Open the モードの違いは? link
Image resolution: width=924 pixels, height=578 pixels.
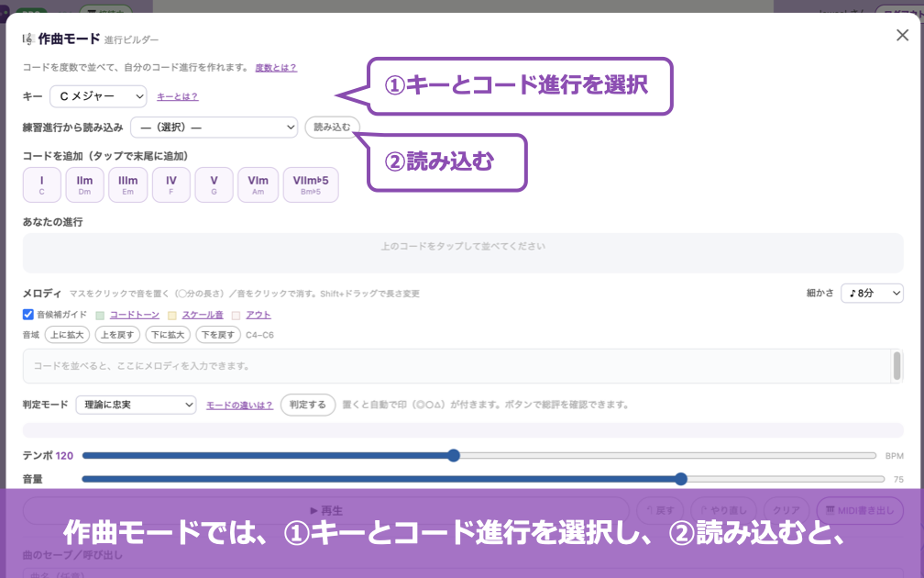239,406
